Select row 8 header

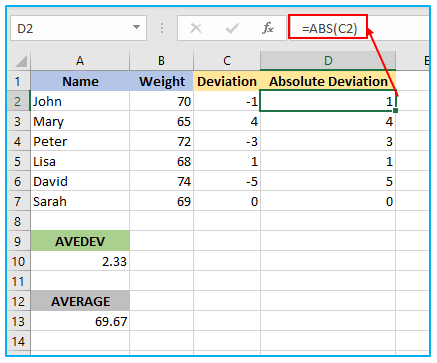click(x=18, y=221)
